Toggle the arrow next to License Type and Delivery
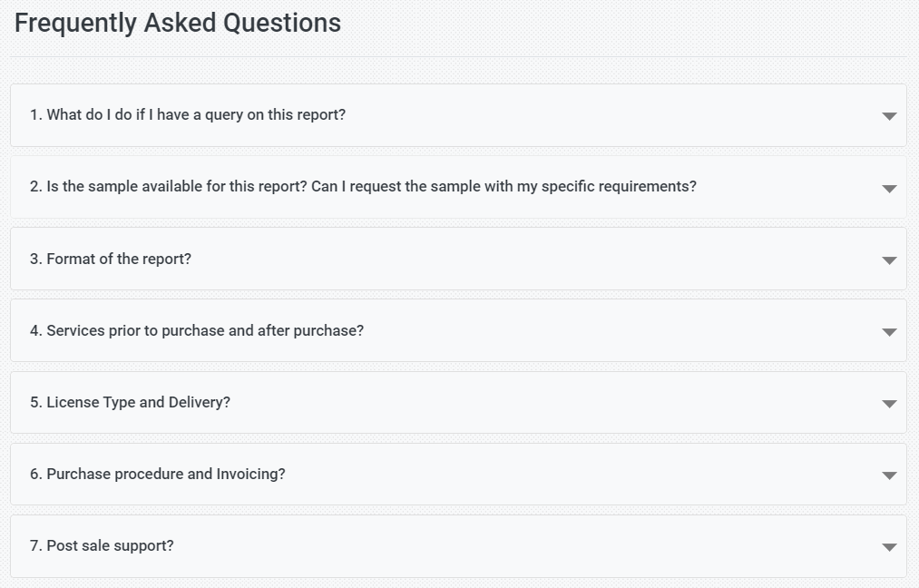919x588 pixels. (889, 404)
